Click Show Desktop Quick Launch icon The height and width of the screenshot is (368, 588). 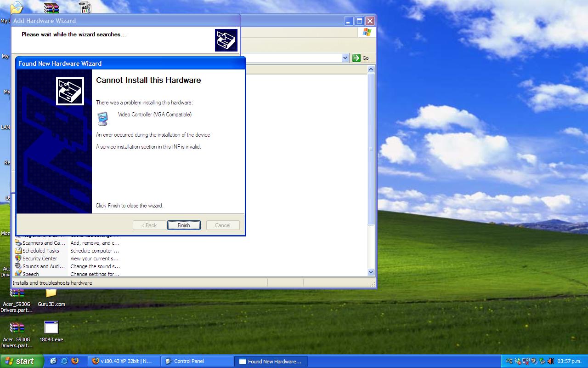(53, 361)
